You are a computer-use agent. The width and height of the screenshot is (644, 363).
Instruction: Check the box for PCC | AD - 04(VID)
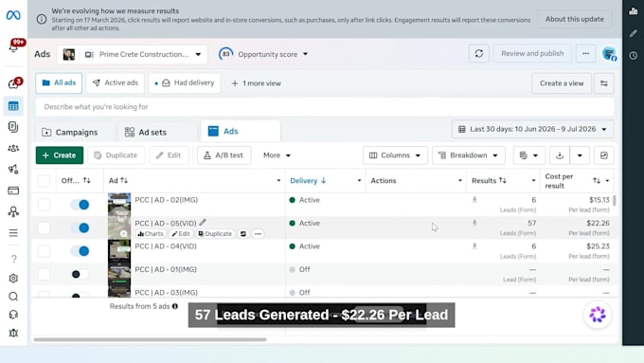point(44,251)
